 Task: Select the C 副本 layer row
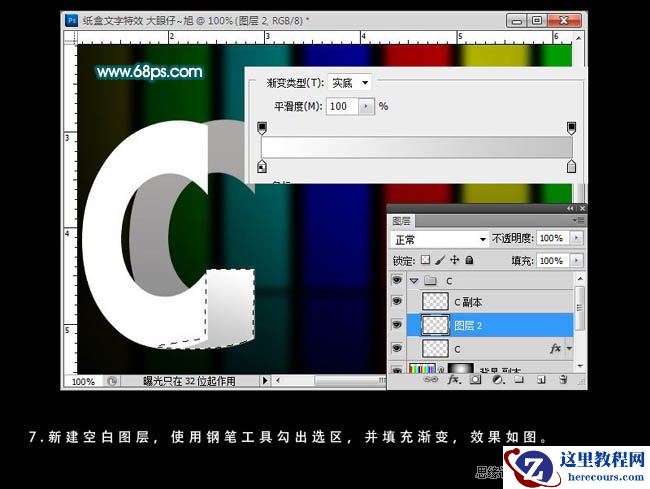click(490, 302)
